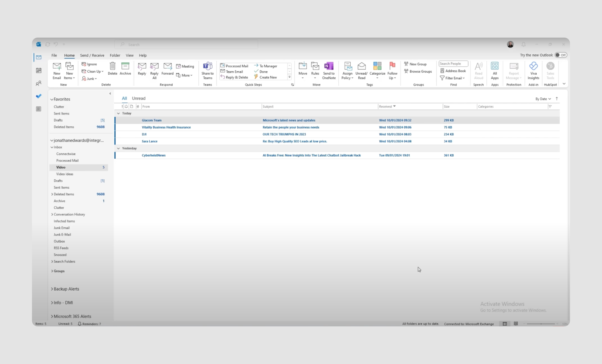Viewport: 602px width, 364px height.
Task: Run the Reply & Delete quick step
Action: (234, 77)
